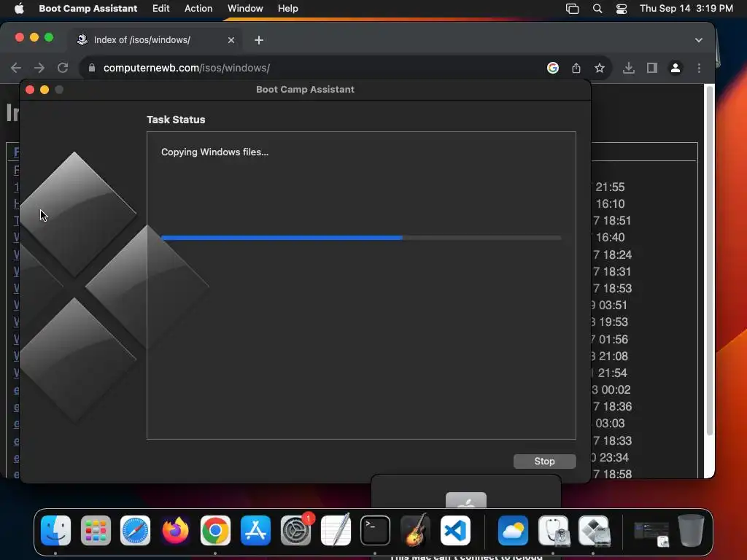Screen dimensions: 747x560
Task: Open the Edit menu
Action: point(160,8)
